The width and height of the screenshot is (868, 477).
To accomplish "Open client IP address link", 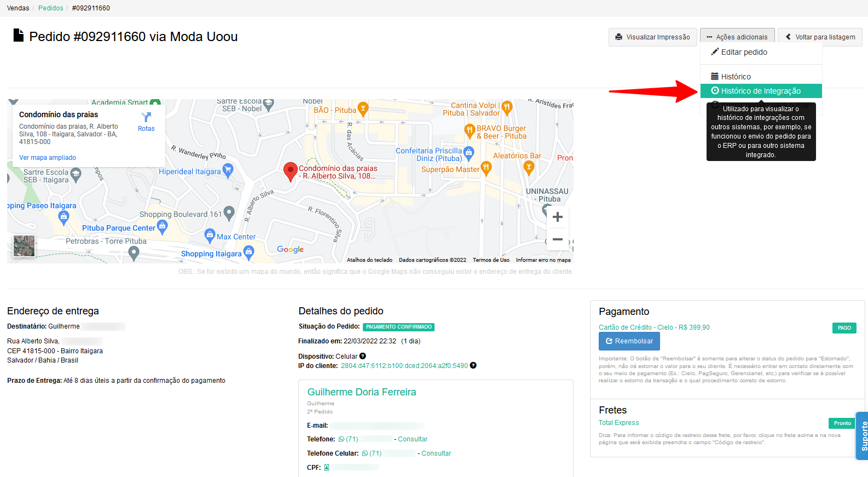I will click(x=404, y=366).
